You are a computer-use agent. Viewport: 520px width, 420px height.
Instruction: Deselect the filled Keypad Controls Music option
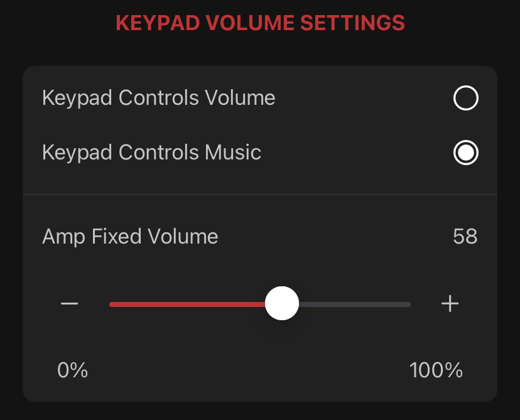pyautogui.click(x=465, y=152)
